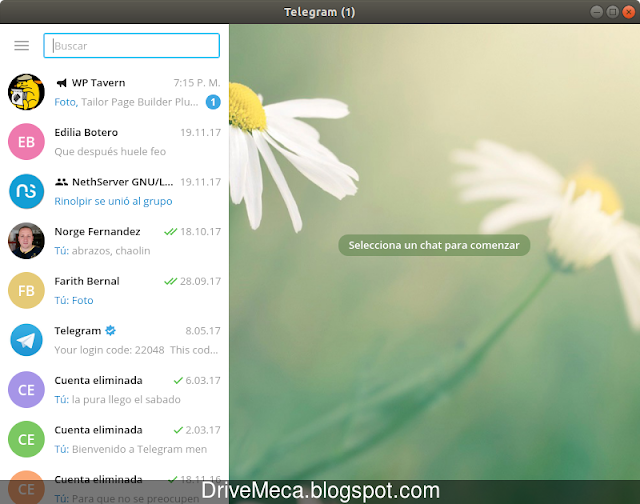The image size is (640, 504).
Task: Open 'Rinolpir se unió al grupo' message
Action: [113, 201]
